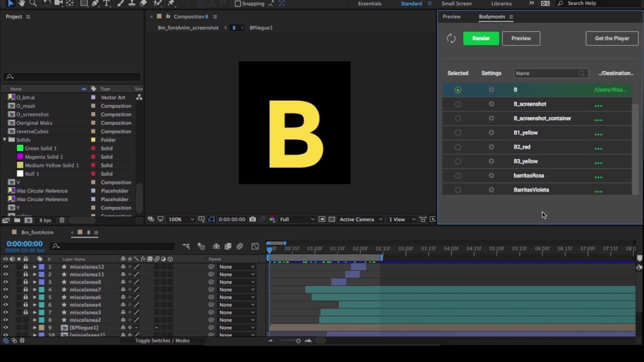Open the Active Camera dropdown

361,219
